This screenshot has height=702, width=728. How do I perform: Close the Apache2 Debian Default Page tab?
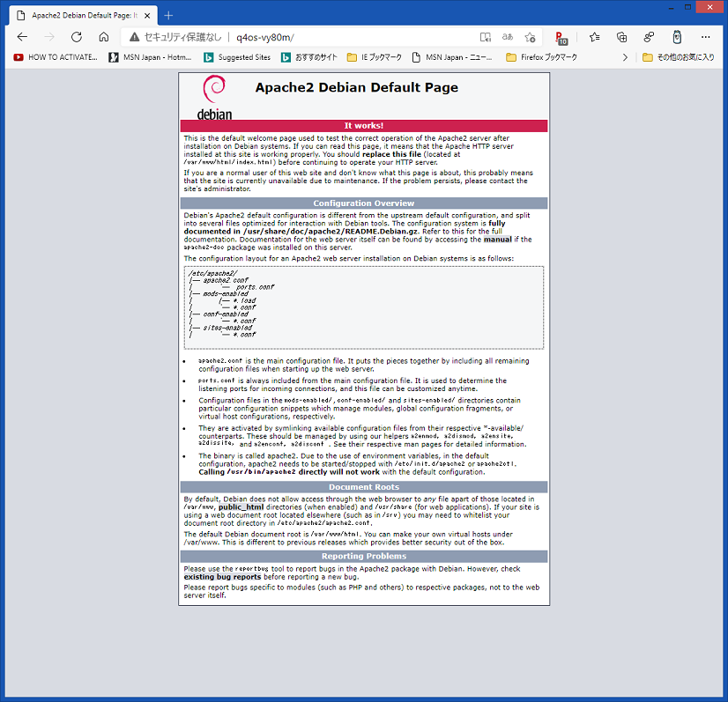click(x=147, y=15)
